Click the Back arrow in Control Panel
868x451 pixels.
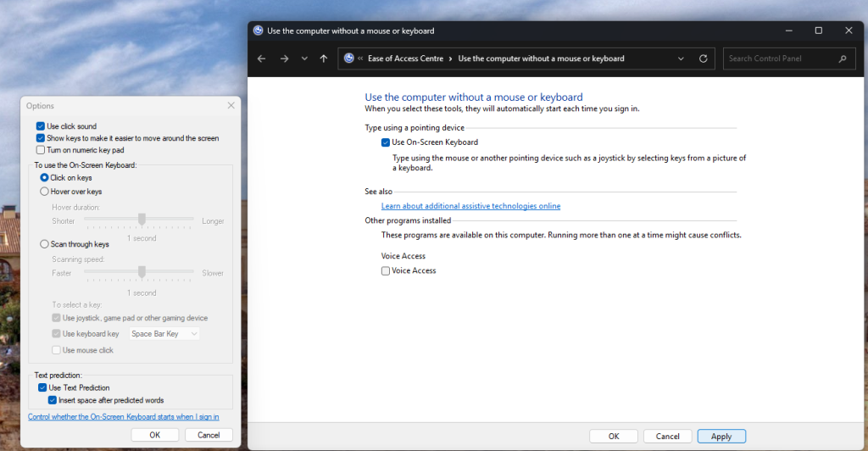[x=261, y=58]
